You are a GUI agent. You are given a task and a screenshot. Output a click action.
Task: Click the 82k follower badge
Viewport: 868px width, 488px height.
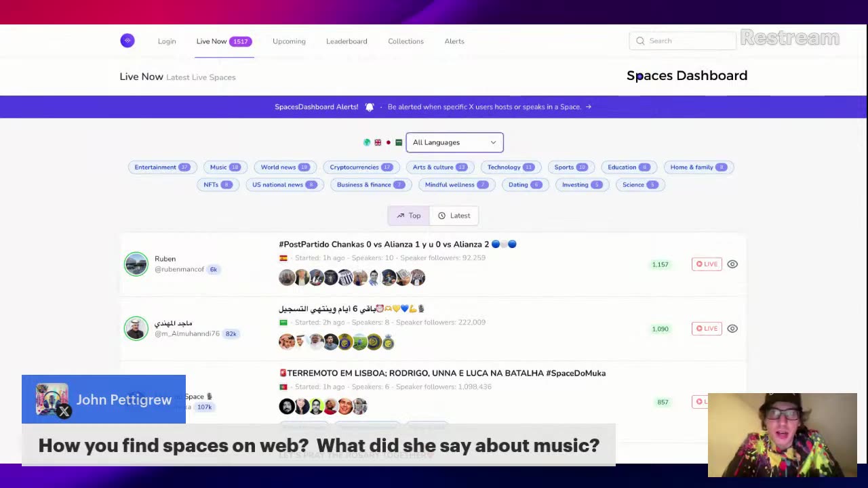pyautogui.click(x=231, y=334)
